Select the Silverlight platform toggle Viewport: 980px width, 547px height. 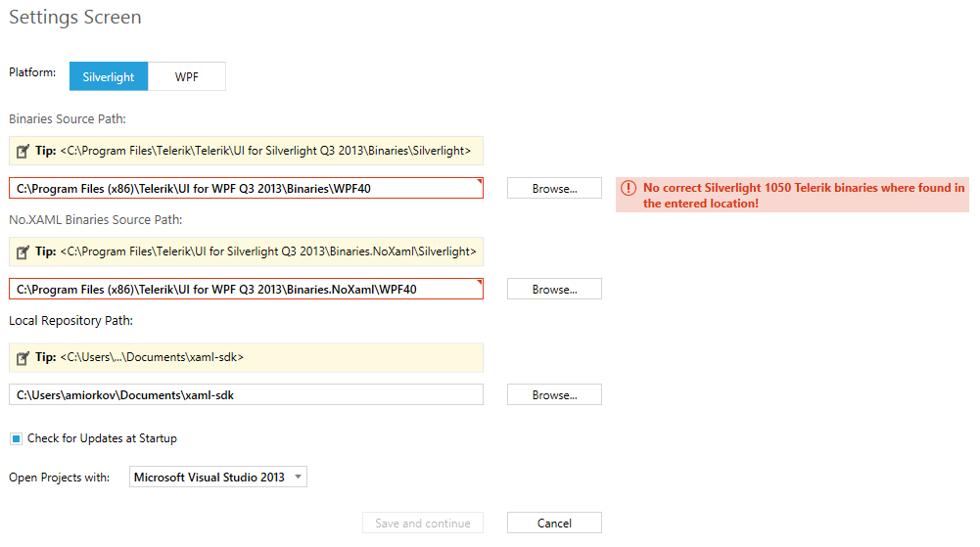[109, 76]
